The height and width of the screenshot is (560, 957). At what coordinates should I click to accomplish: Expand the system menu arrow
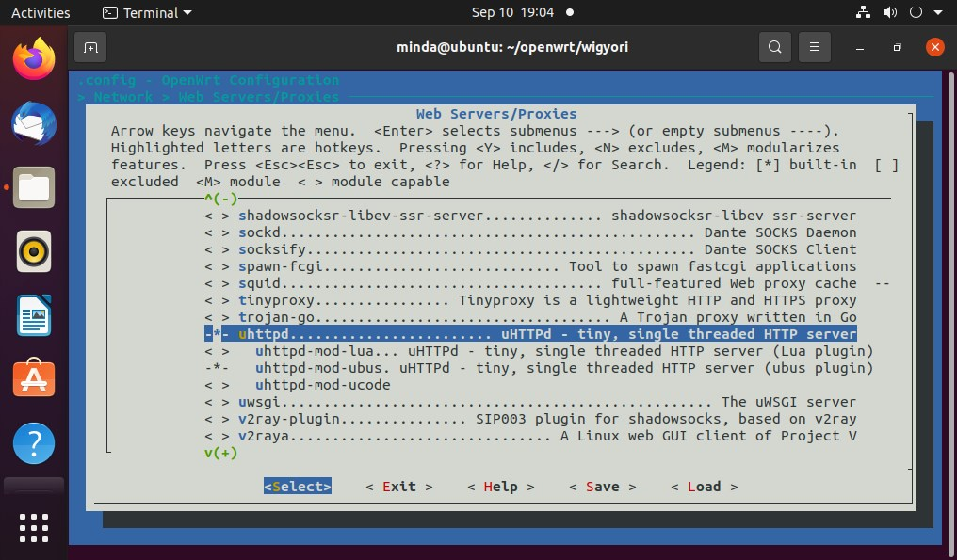[x=938, y=13]
